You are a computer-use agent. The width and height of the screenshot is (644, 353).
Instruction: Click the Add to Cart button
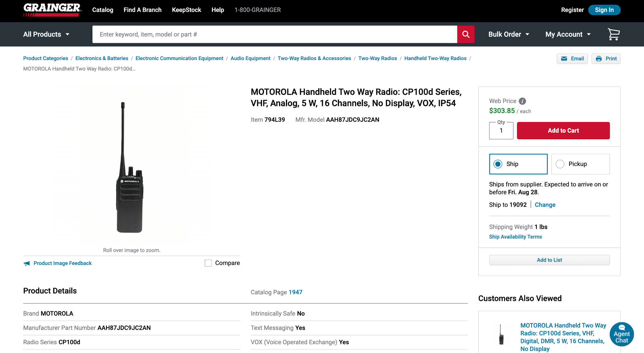[x=563, y=130]
